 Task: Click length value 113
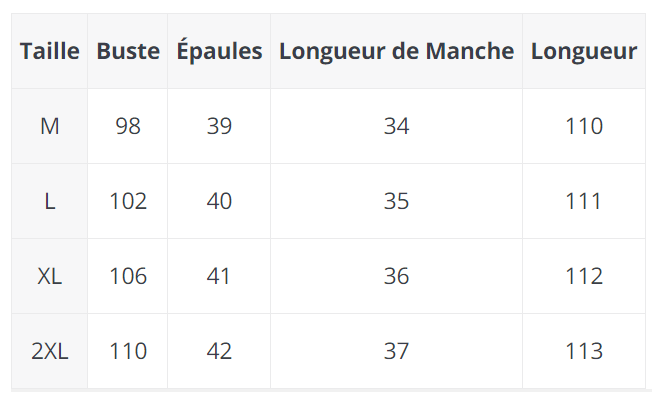(584, 351)
